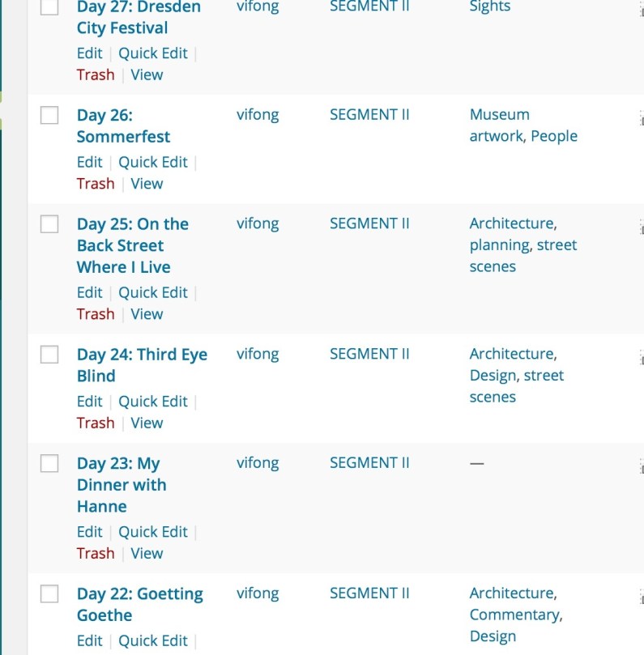Move Day 27: Dresden City Festival to Trash
This screenshot has width=644, height=655.
pos(96,75)
